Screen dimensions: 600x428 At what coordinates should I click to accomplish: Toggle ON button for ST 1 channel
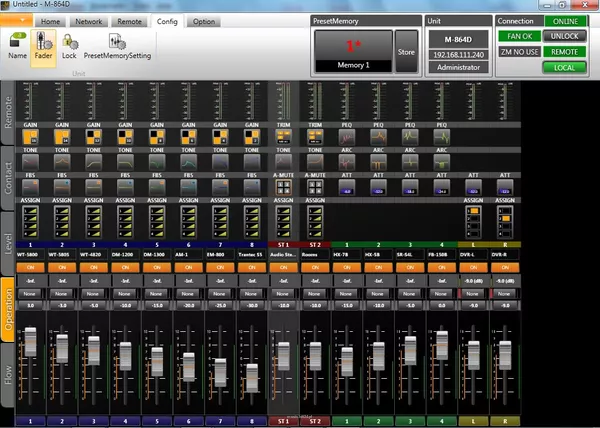(x=284, y=267)
